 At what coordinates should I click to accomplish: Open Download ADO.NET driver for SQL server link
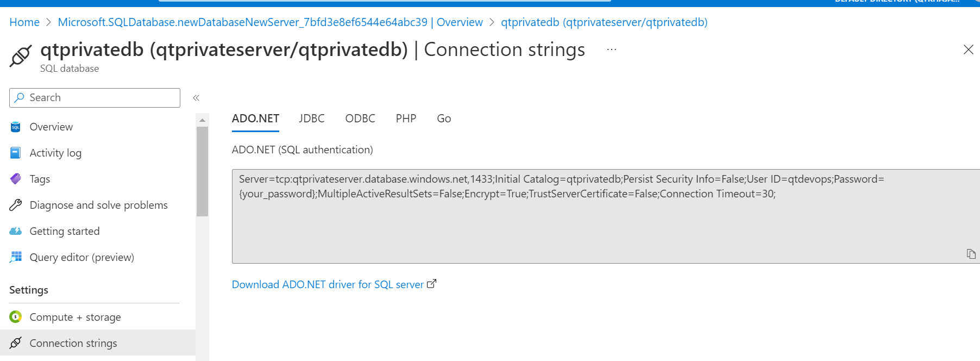pyautogui.click(x=328, y=284)
